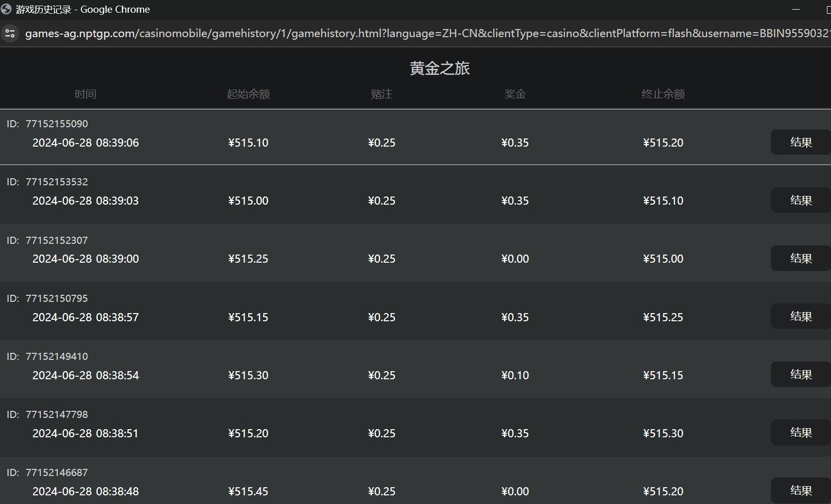Click the page title 黄金之旅
831x504 pixels.
click(x=440, y=68)
